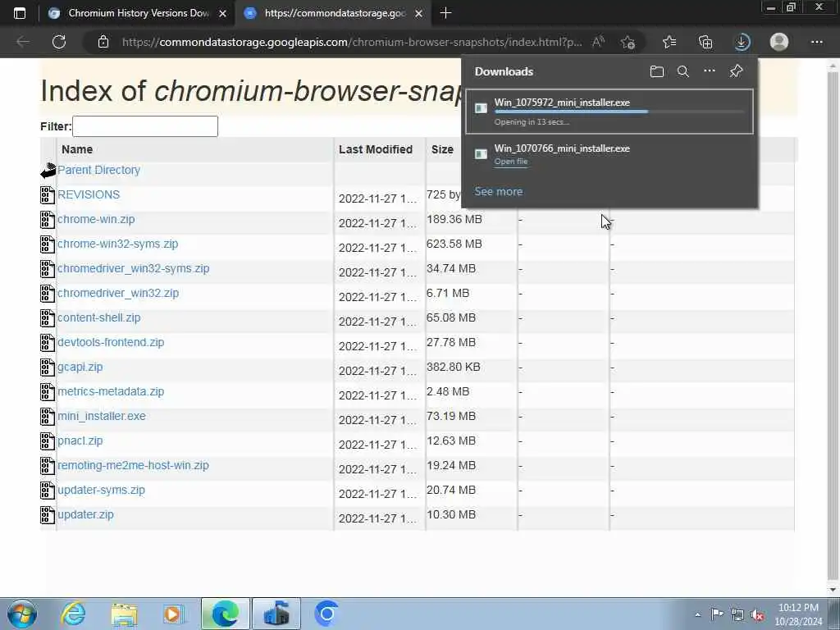The width and height of the screenshot is (840, 630).
Task: Click Open file under Win_1070766 installer
Action: pos(511,162)
